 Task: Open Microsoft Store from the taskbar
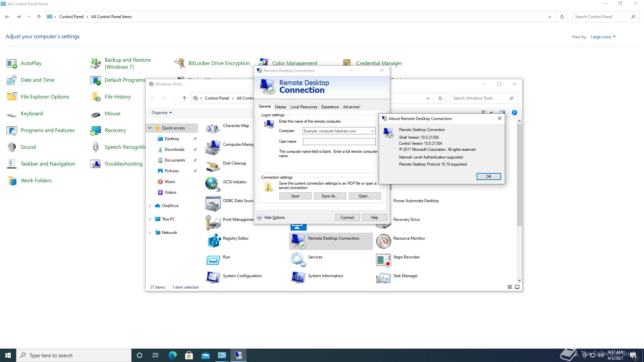point(189,355)
